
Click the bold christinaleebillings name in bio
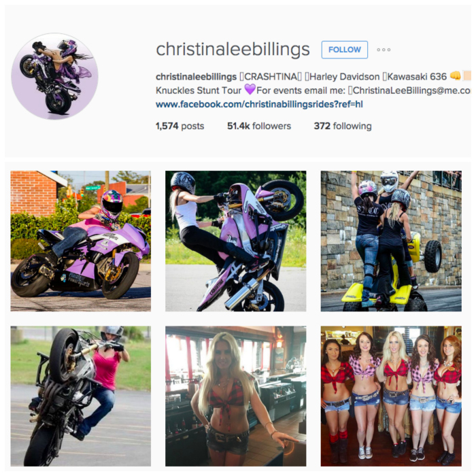point(196,77)
